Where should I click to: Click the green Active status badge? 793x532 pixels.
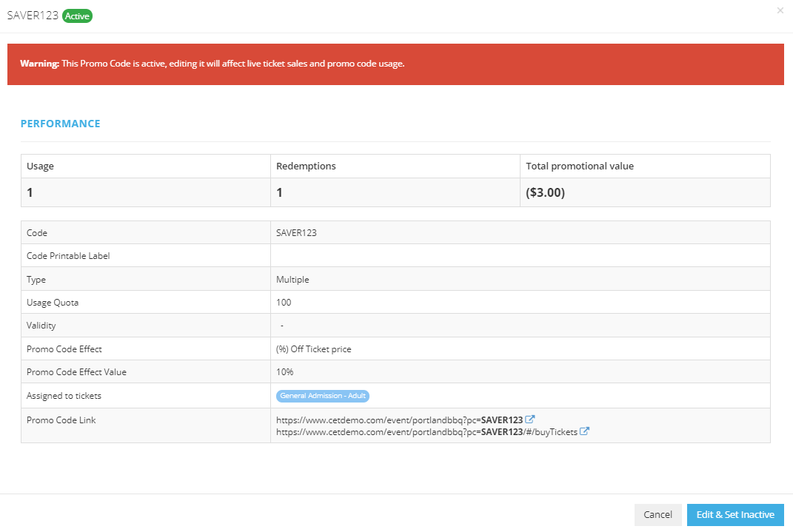[77, 16]
